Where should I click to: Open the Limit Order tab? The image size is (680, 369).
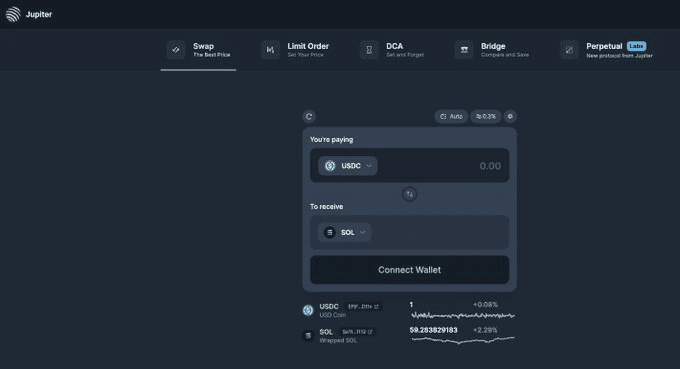coord(295,50)
